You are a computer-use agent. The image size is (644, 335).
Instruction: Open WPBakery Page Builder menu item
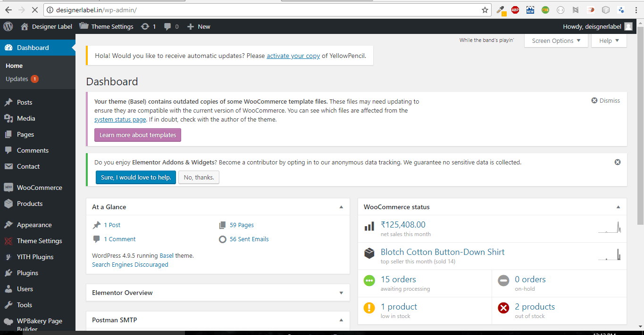coord(38,324)
